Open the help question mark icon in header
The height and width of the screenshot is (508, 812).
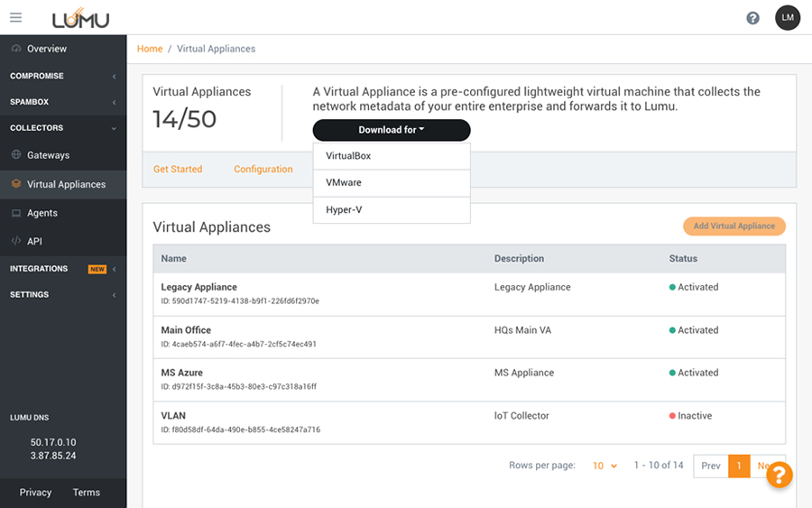coord(752,18)
